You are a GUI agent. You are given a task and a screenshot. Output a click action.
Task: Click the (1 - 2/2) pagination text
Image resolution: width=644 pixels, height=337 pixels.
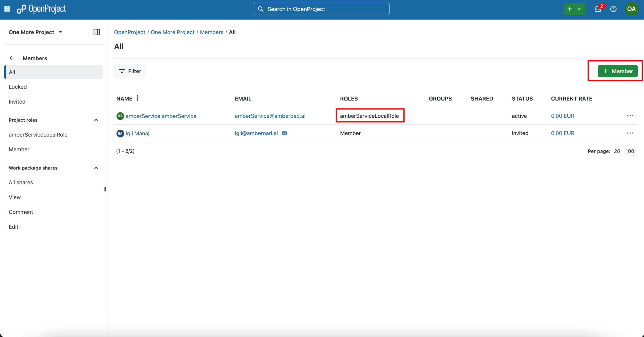pyautogui.click(x=125, y=151)
